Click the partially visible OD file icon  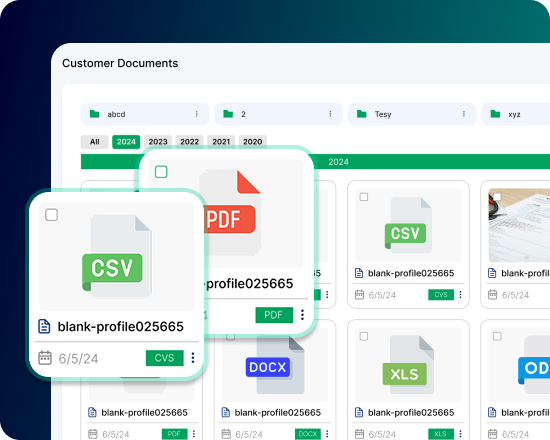[x=534, y=365]
